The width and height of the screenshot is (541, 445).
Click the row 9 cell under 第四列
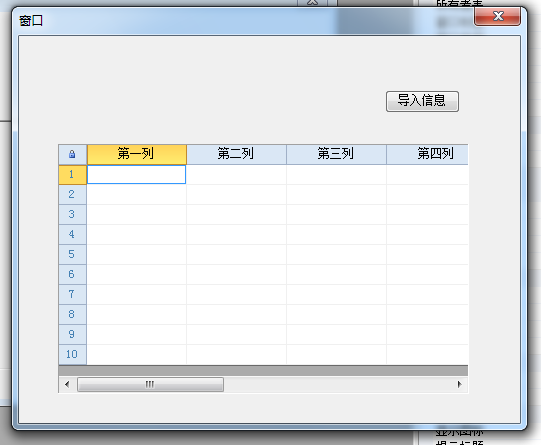point(427,334)
